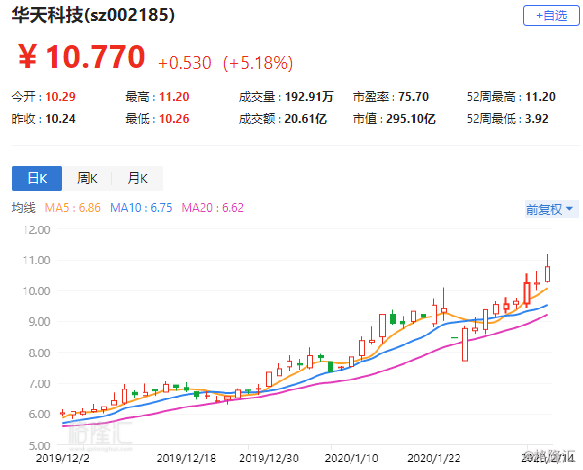The width and height of the screenshot is (583, 470).
Task: Click the current price ¥10.770
Action: click(82, 57)
